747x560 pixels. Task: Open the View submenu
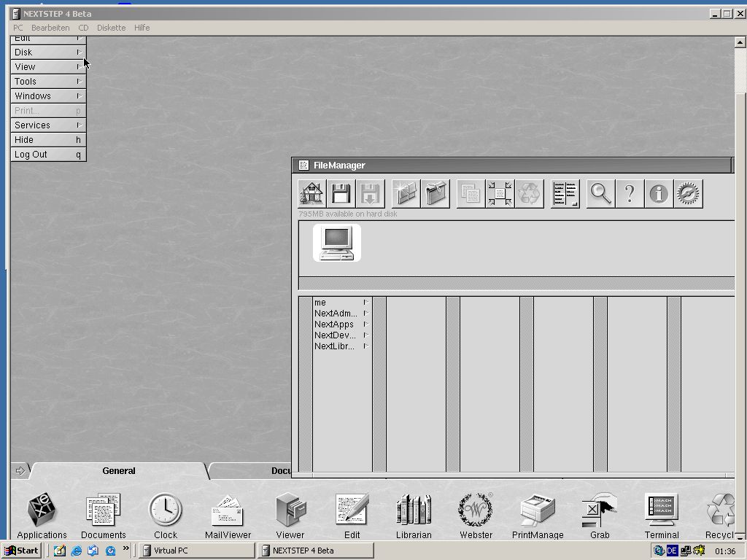[x=48, y=66]
